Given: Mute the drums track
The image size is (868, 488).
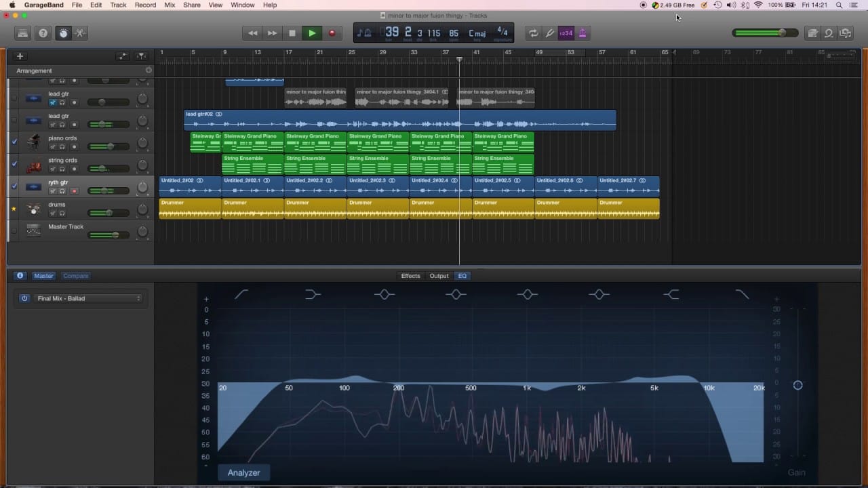Looking at the screenshot, I should [x=52, y=213].
